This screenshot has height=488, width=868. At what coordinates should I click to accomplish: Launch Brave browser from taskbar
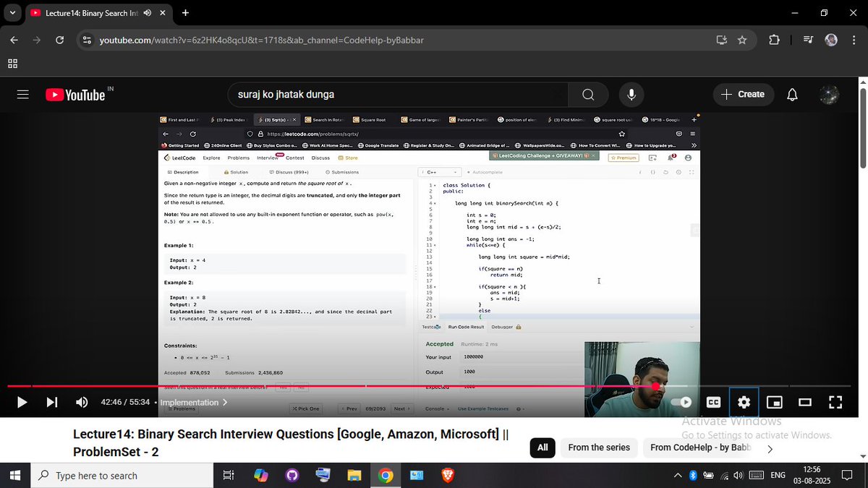coord(448,475)
